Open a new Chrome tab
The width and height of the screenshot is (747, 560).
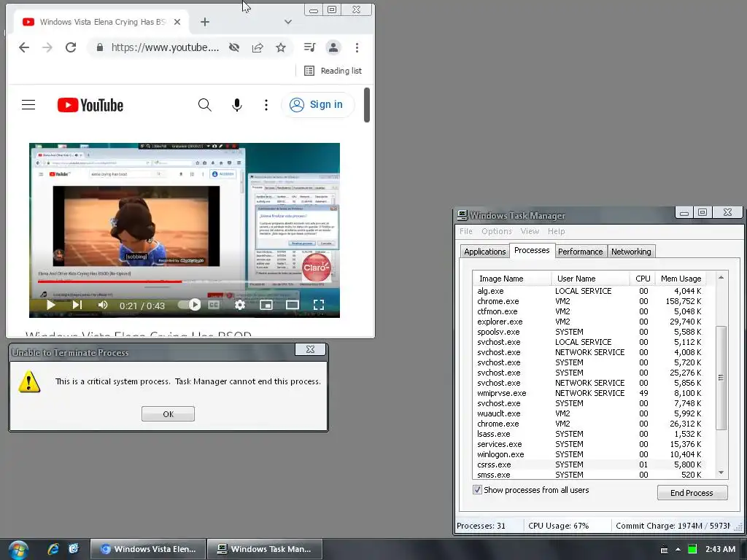coord(205,22)
